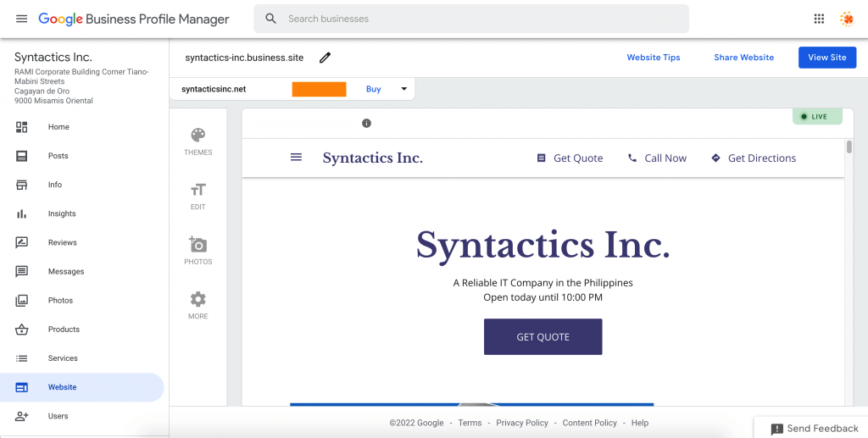Open the Terms footer link
868x438 pixels.
point(470,423)
